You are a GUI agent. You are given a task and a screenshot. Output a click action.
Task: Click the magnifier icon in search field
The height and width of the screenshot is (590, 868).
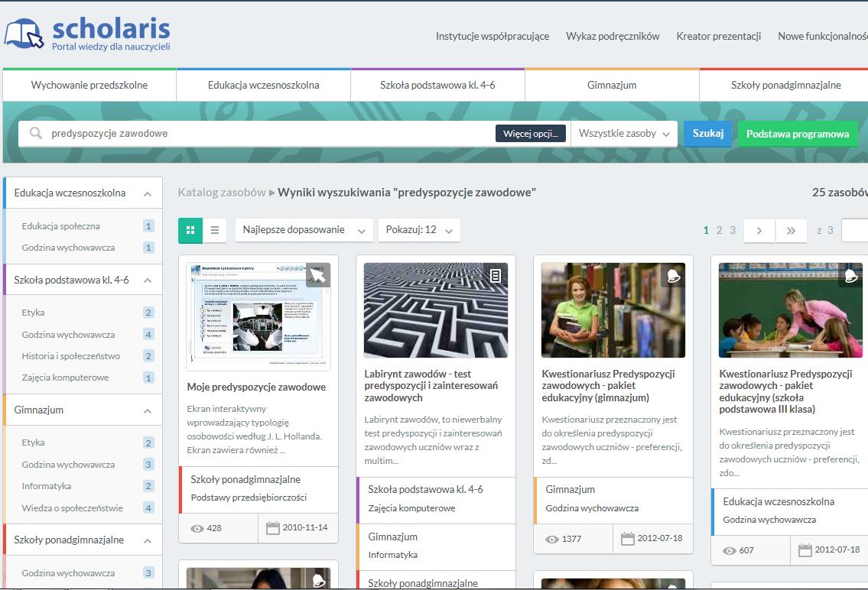(x=35, y=133)
